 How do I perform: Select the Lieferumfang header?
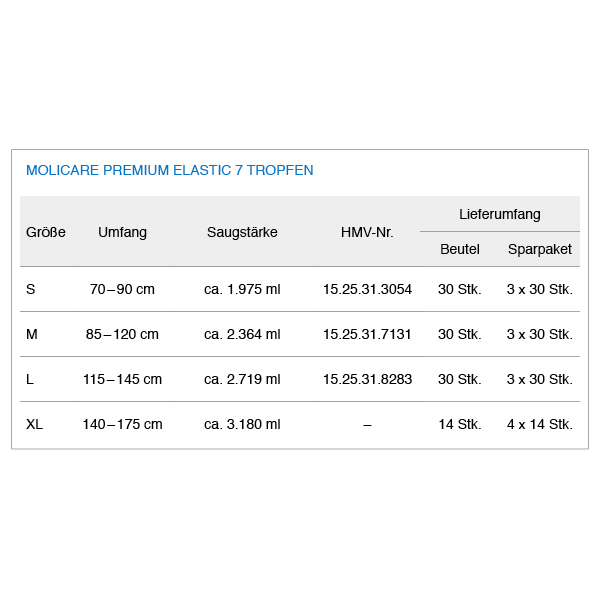coord(500,214)
